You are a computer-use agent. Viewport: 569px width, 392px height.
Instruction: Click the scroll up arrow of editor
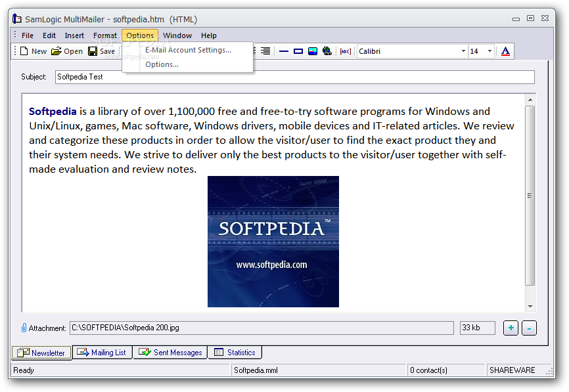[x=530, y=100]
